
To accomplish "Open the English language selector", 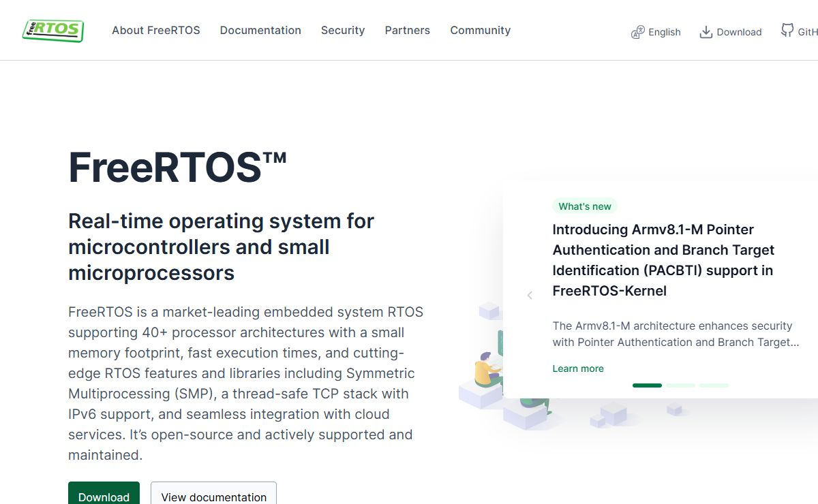I will coord(656,32).
